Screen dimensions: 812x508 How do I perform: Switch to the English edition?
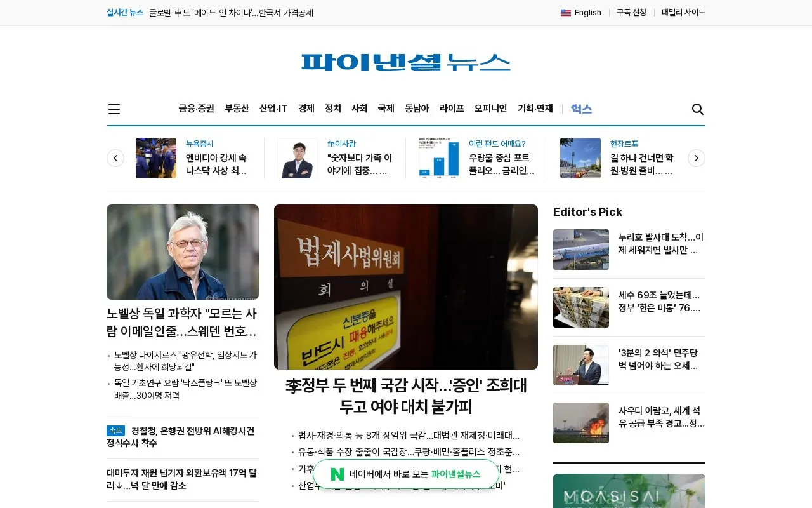click(588, 13)
